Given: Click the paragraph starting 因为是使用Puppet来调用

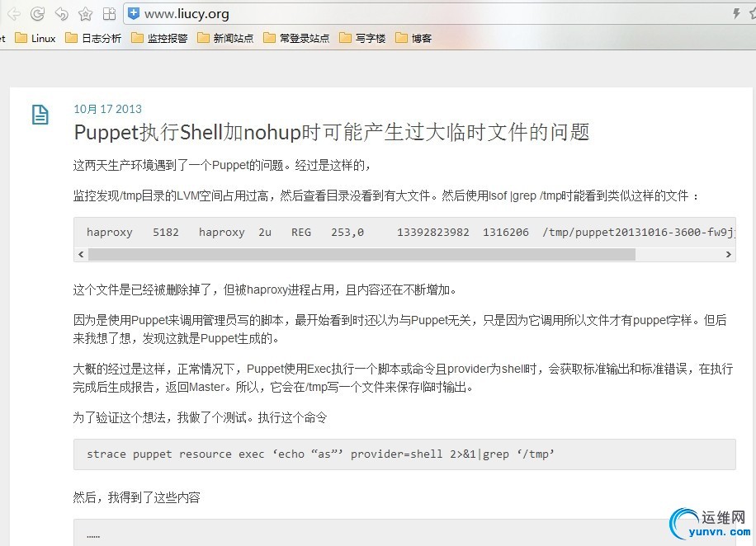Looking at the screenshot, I should click(400, 329).
